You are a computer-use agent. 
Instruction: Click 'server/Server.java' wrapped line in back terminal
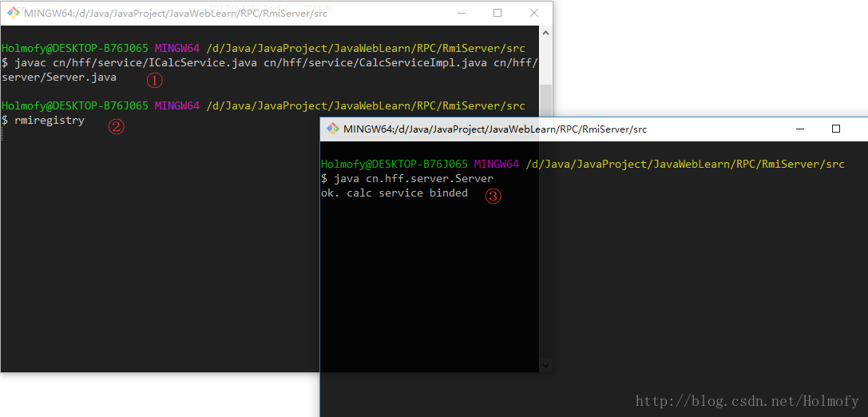coord(59,77)
